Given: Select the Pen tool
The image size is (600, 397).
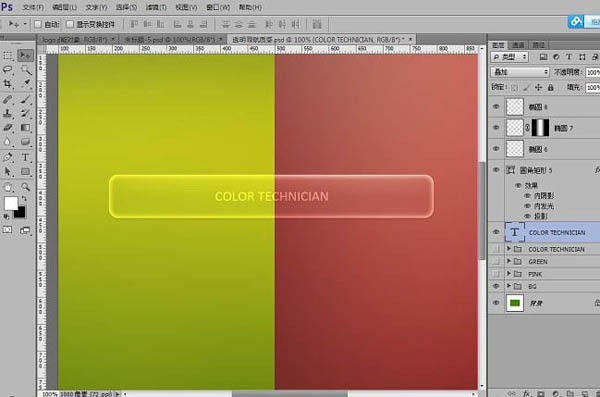Looking at the screenshot, I should 8,157.
